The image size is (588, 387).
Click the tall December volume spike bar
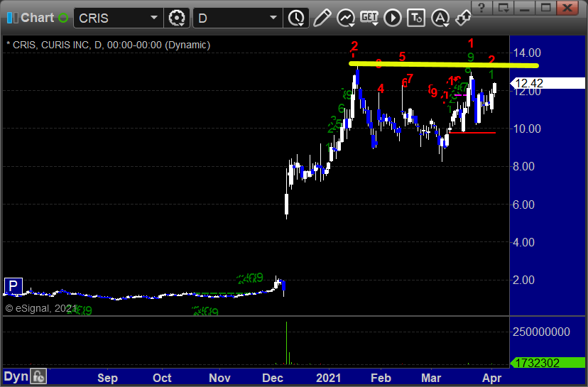tap(286, 343)
